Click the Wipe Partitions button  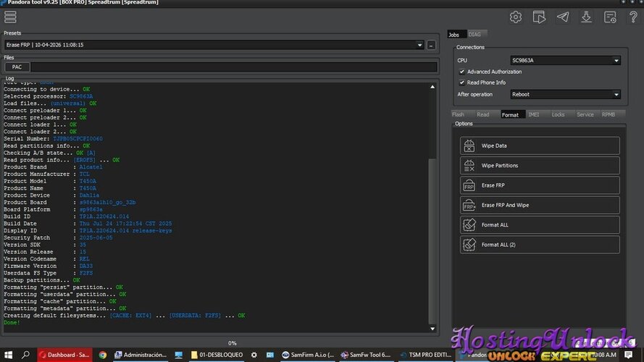pyautogui.click(x=540, y=165)
